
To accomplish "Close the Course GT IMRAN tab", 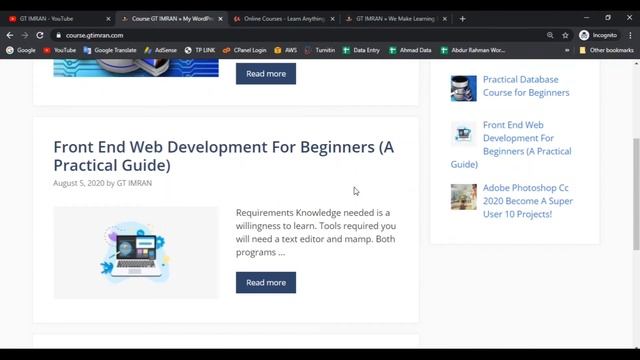I will click(x=220, y=19).
